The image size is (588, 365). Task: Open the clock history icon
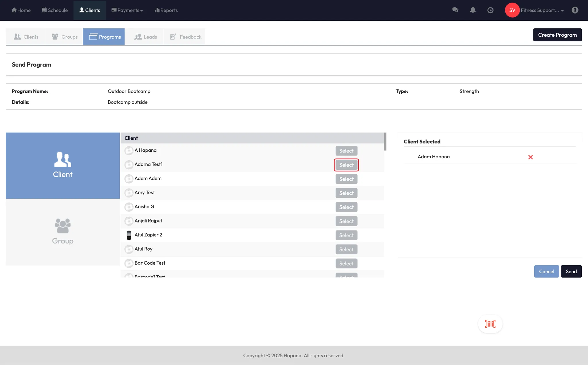(490, 10)
